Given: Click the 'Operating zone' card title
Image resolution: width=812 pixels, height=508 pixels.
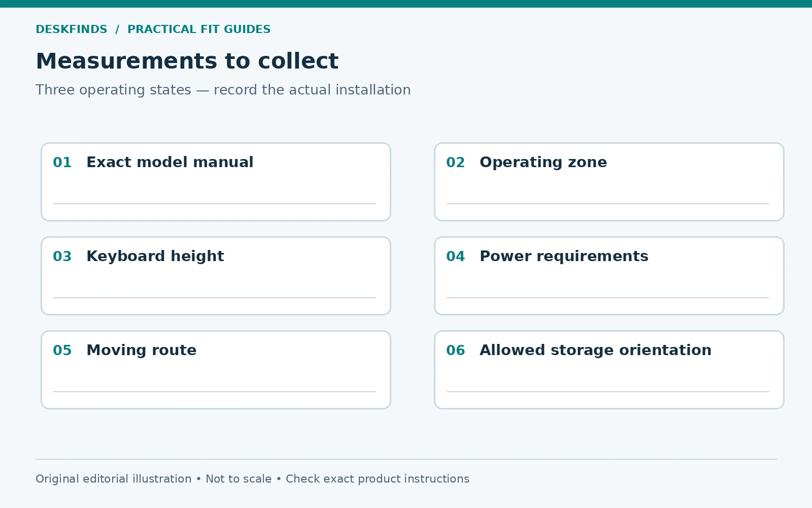Looking at the screenshot, I should click(543, 163).
